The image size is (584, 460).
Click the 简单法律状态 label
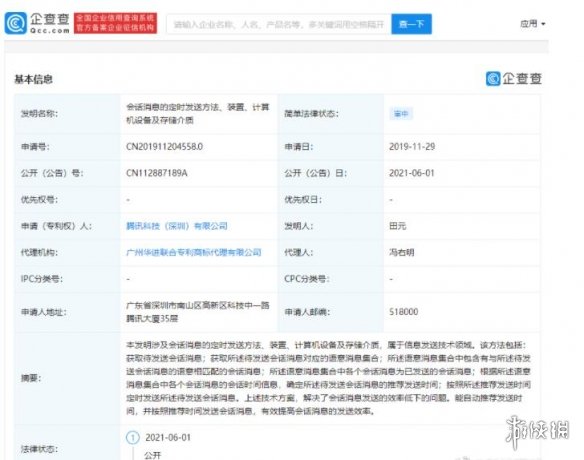point(311,114)
